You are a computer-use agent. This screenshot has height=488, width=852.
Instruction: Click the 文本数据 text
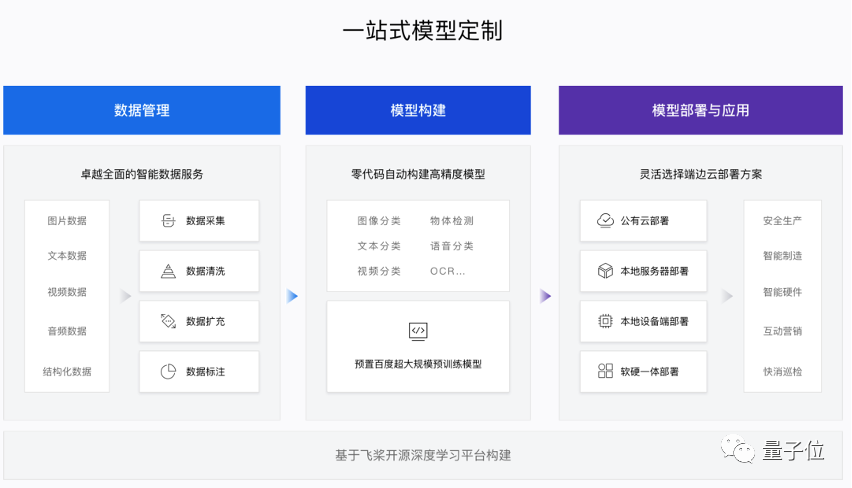pos(67,255)
